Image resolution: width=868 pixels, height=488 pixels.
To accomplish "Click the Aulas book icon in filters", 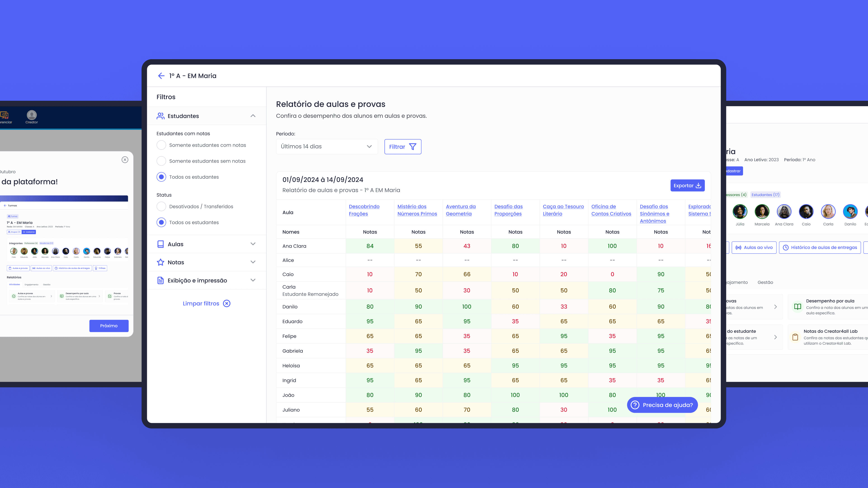I will tap(160, 244).
